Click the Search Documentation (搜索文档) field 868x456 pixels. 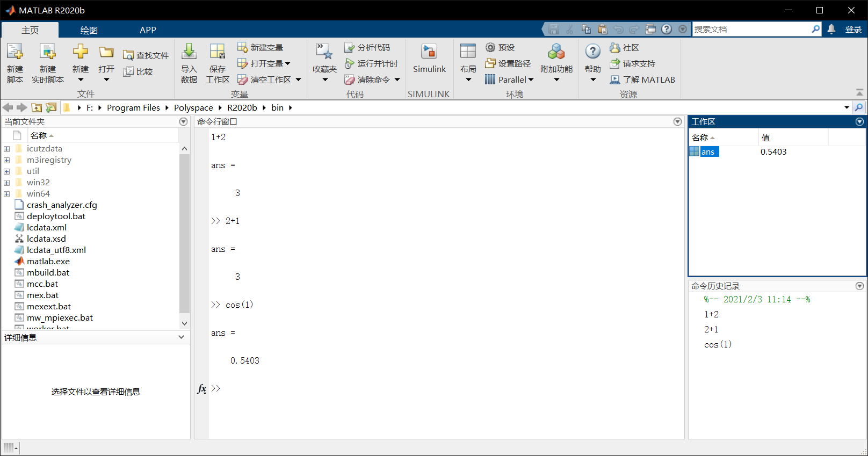752,29
